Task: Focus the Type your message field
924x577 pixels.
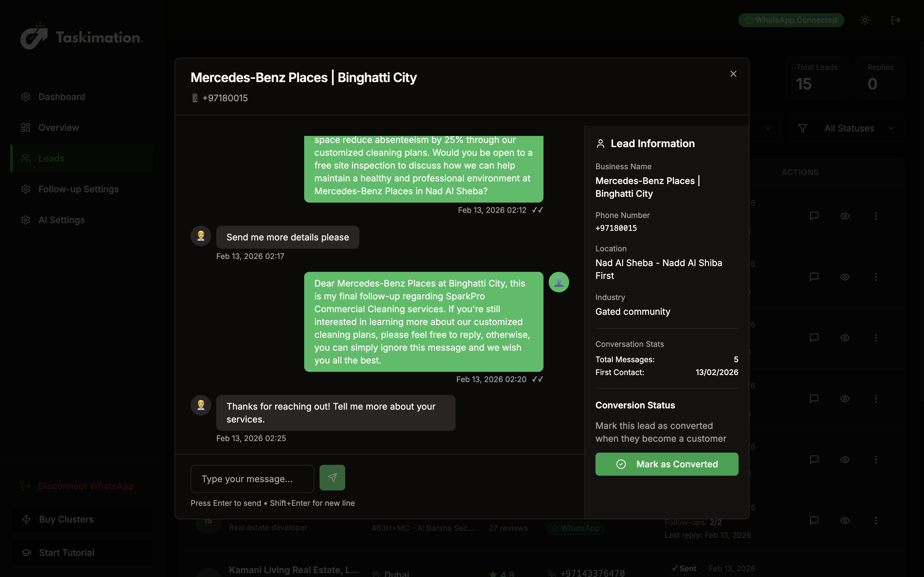Action: tap(252, 479)
